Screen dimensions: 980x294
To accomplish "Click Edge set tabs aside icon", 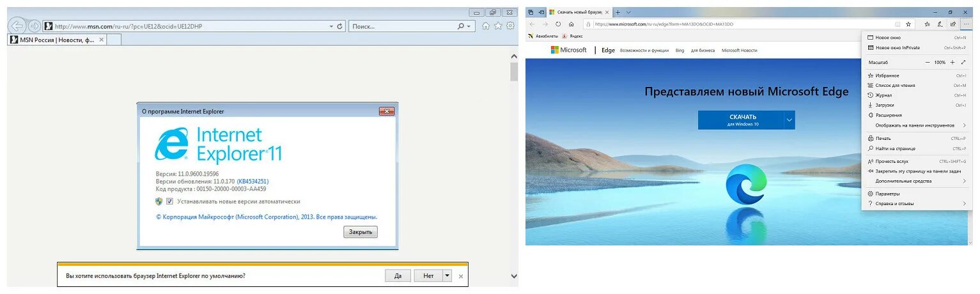I will tap(541, 12).
